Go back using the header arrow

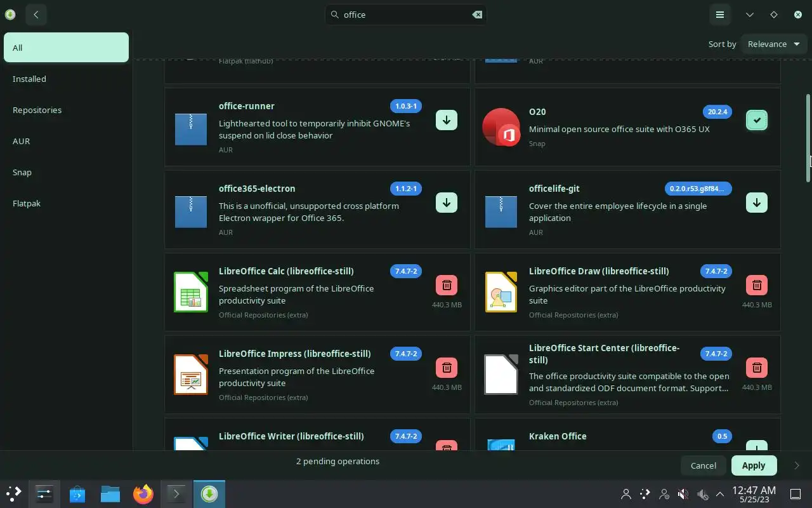coord(36,15)
